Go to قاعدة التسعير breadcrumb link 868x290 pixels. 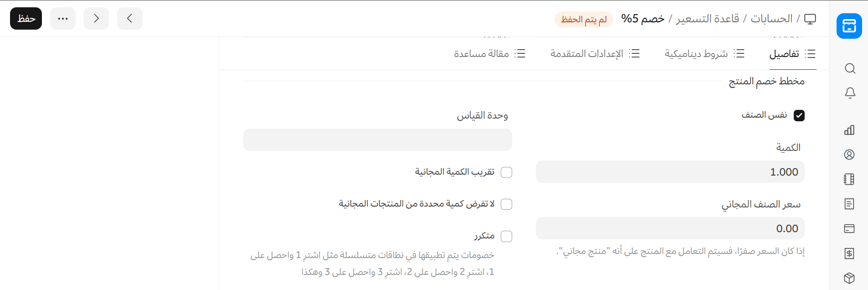[x=708, y=19]
